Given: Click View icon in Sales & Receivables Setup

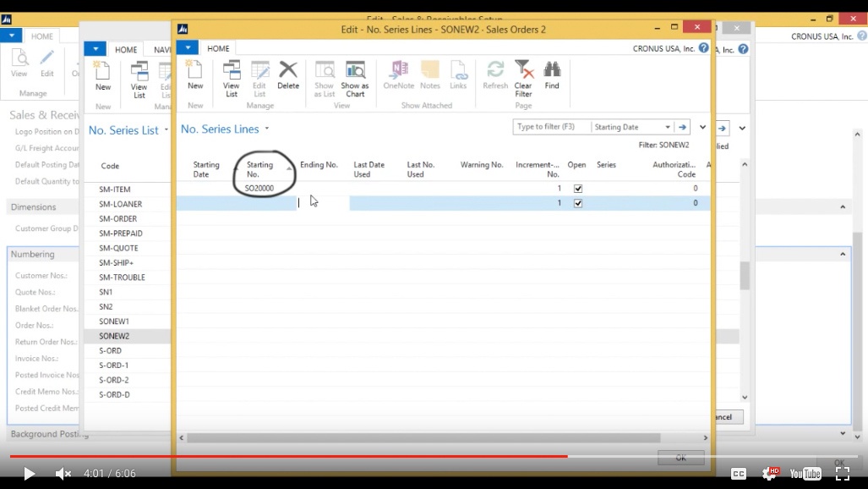Looking at the screenshot, I should 19,63.
